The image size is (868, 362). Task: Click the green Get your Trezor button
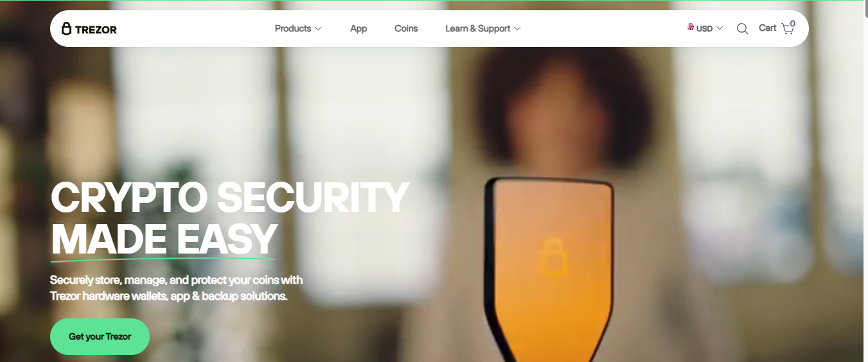tap(100, 336)
